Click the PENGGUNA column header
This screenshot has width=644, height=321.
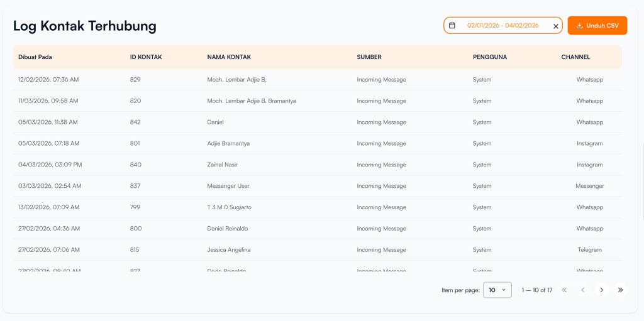click(x=489, y=57)
